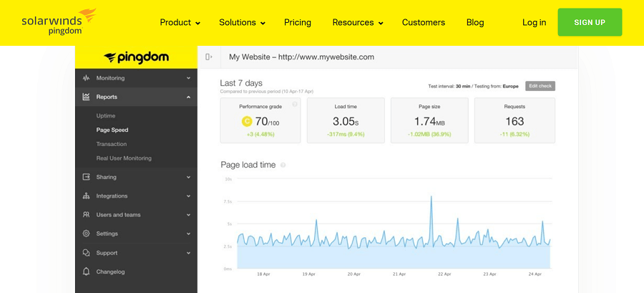Open the Customers page
The height and width of the screenshot is (293, 644).
tap(424, 23)
